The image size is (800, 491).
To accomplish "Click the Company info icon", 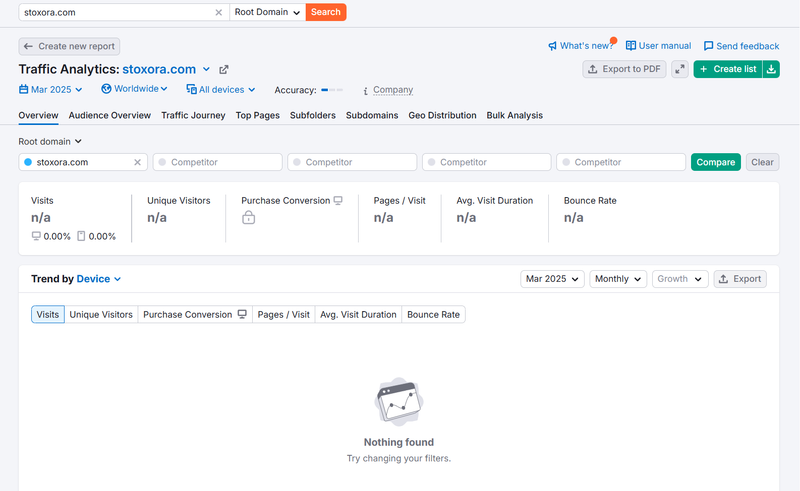I will click(x=365, y=90).
